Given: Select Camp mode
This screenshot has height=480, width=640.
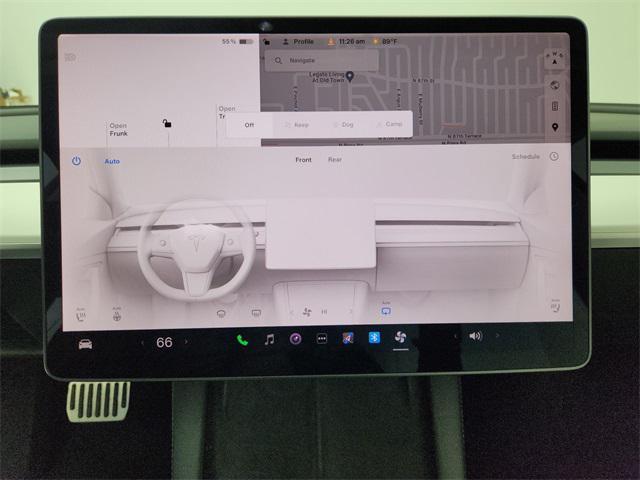Looking at the screenshot, I should [x=390, y=124].
